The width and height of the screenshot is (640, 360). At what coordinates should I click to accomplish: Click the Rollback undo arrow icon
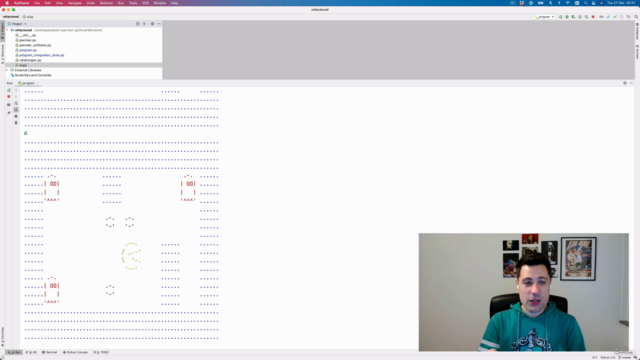629,17
